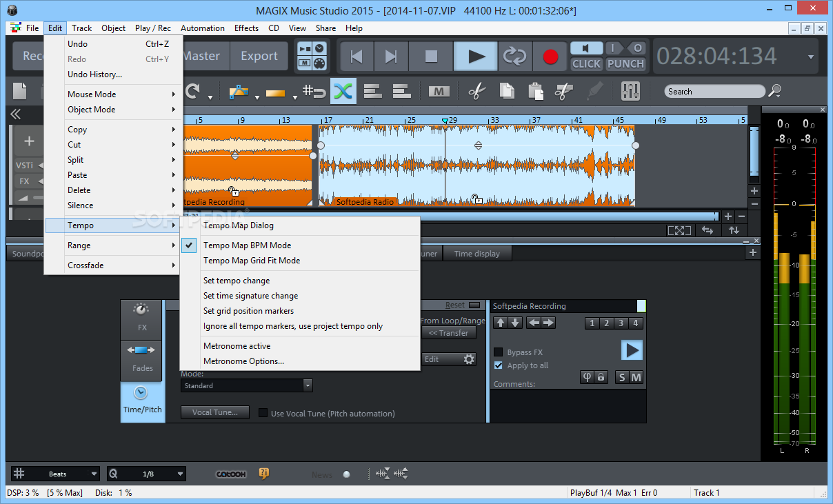Expand the Range submenu
This screenshot has height=504, width=833.
click(x=113, y=245)
